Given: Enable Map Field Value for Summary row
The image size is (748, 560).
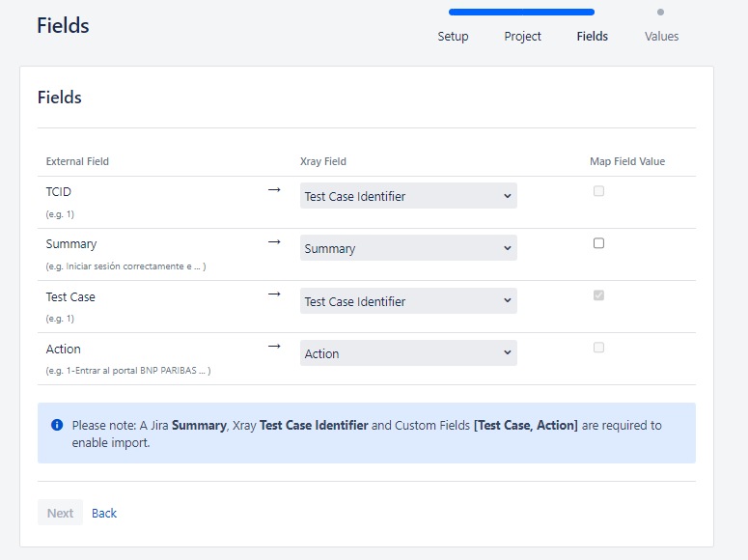Looking at the screenshot, I should [598, 243].
